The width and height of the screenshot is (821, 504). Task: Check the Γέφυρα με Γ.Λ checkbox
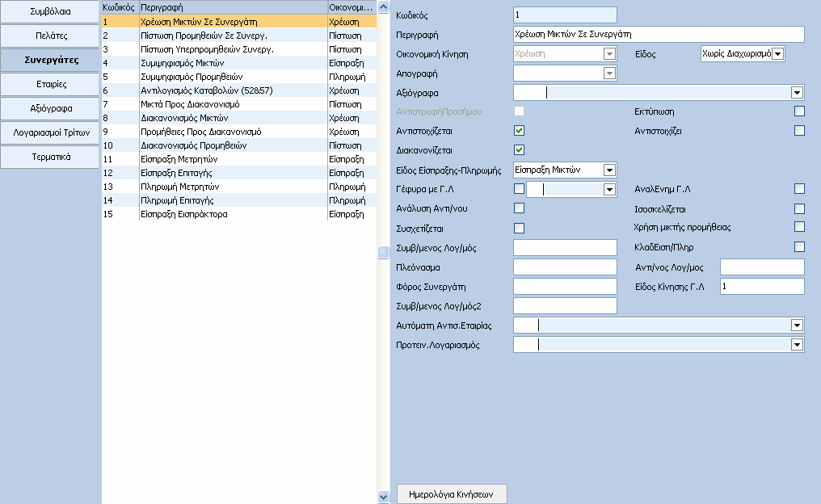coord(519,188)
